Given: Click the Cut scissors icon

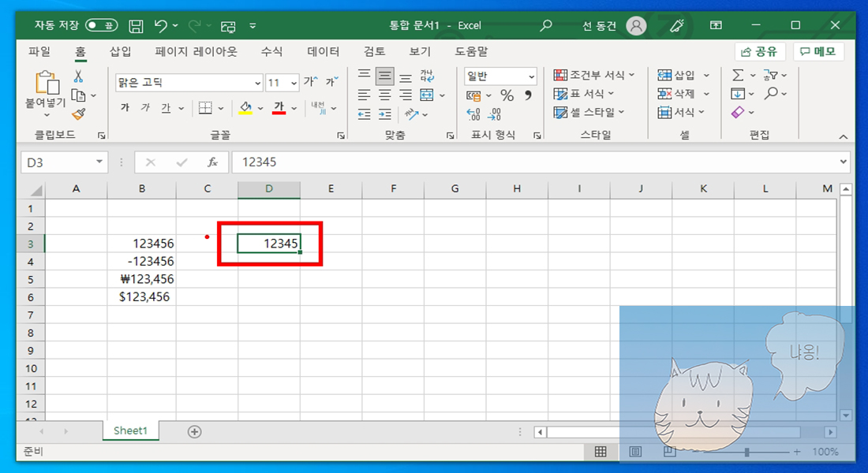Looking at the screenshot, I should (78, 76).
